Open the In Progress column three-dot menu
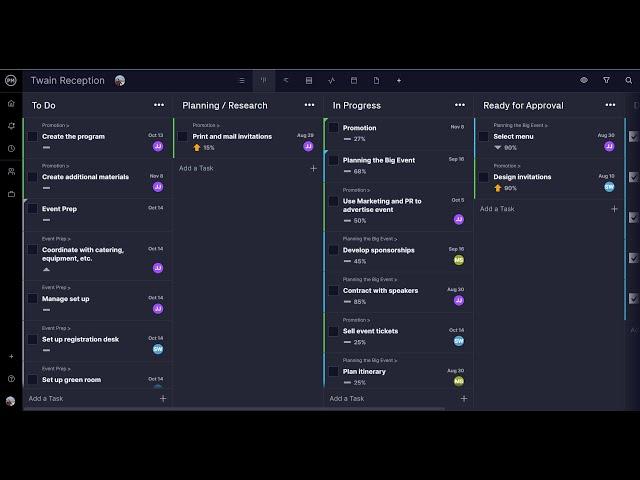640x480 pixels. (x=460, y=105)
